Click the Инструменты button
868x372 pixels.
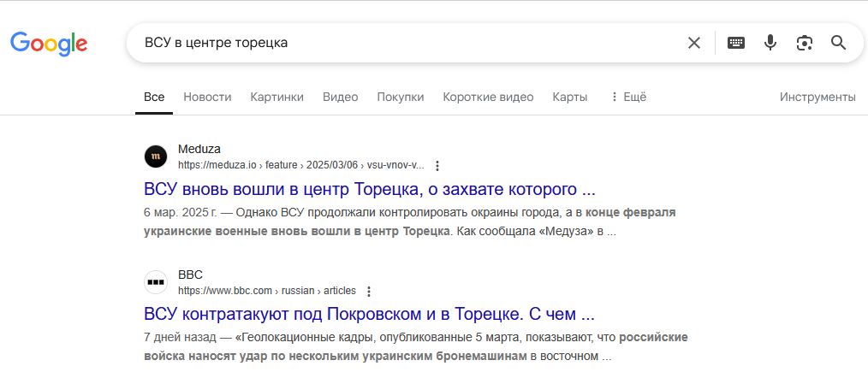click(x=817, y=97)
